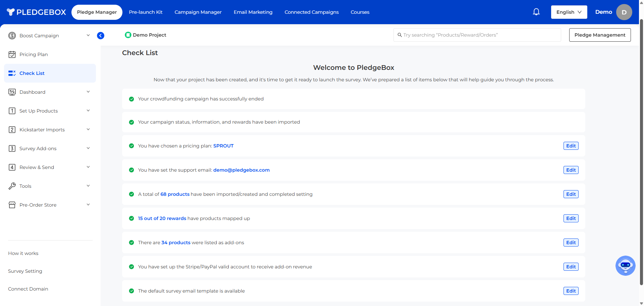
Task: Open the Email Marketing tab
Action: [253, 12]
